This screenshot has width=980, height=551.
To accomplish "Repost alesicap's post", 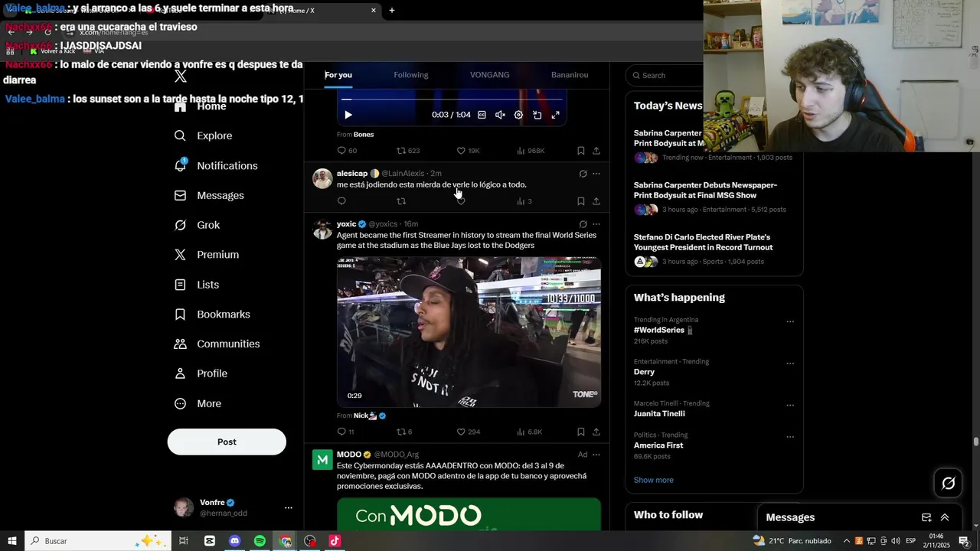I will pyautogui.click(x=401, y=201).
